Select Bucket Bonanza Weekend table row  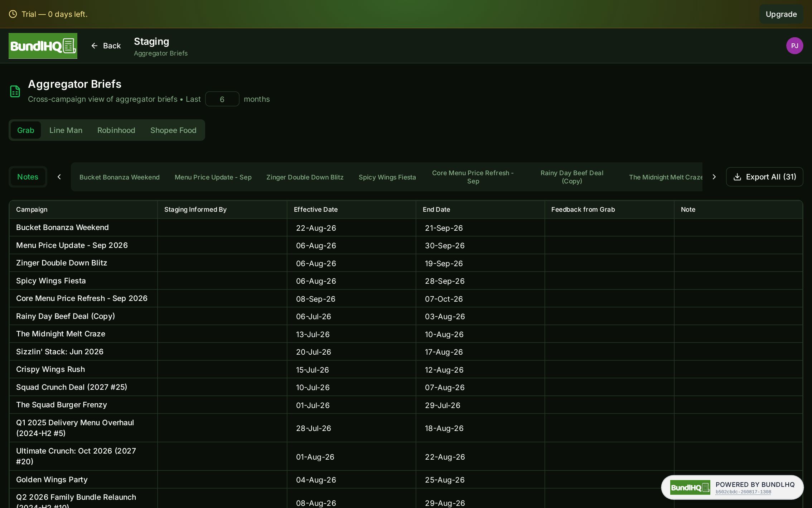click(x=406, y=227)
